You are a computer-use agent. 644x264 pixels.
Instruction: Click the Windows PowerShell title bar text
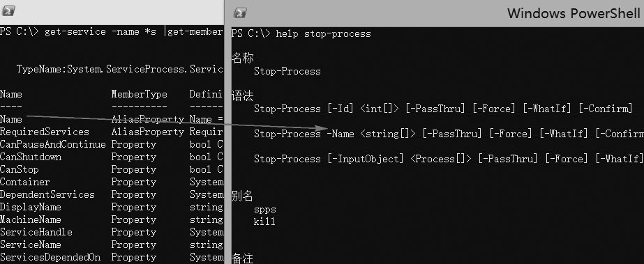coord(574,13)
